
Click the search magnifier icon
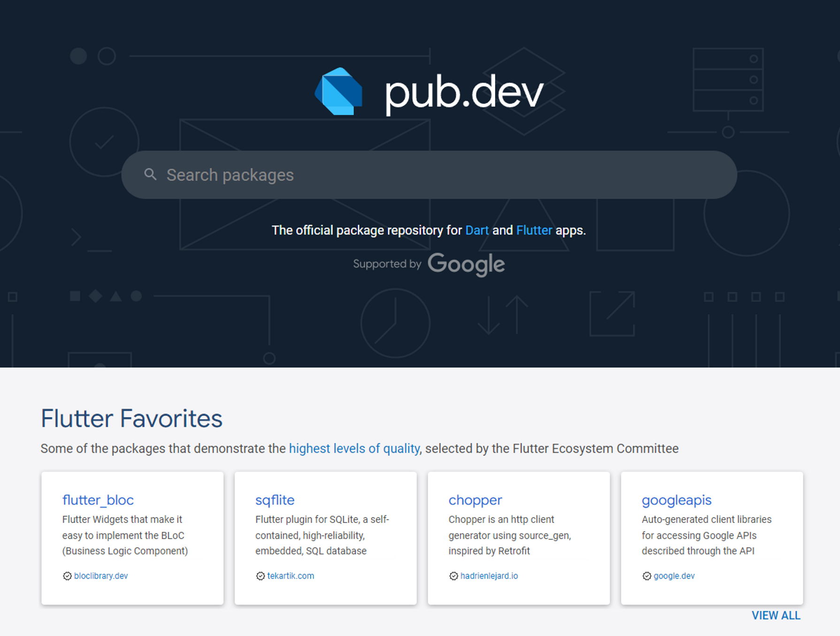click(150, 174)
